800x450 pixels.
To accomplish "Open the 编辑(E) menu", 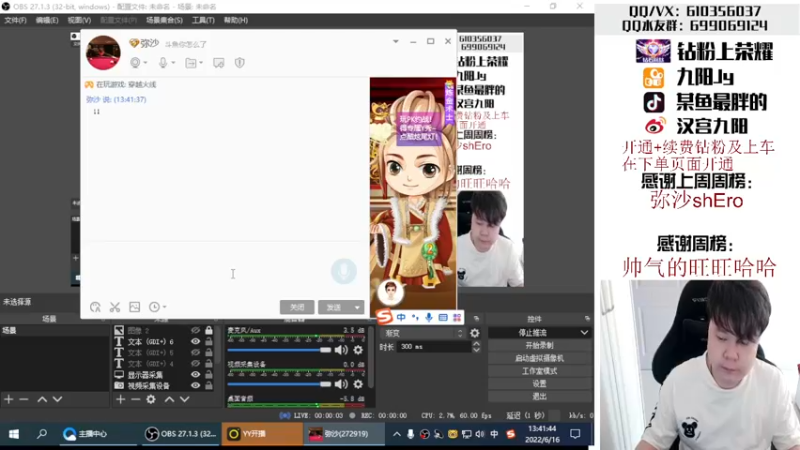I will pyautogui.click(x=47, y=20).
